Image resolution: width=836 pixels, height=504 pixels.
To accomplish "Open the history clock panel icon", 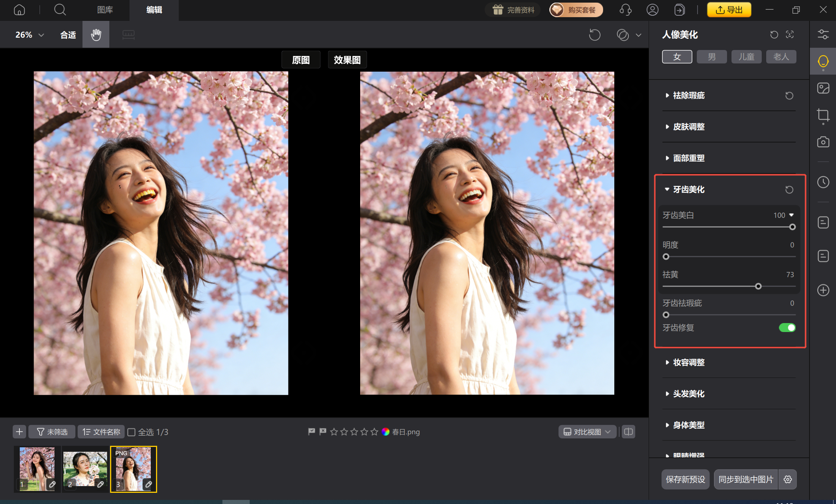I will point(823,182).
